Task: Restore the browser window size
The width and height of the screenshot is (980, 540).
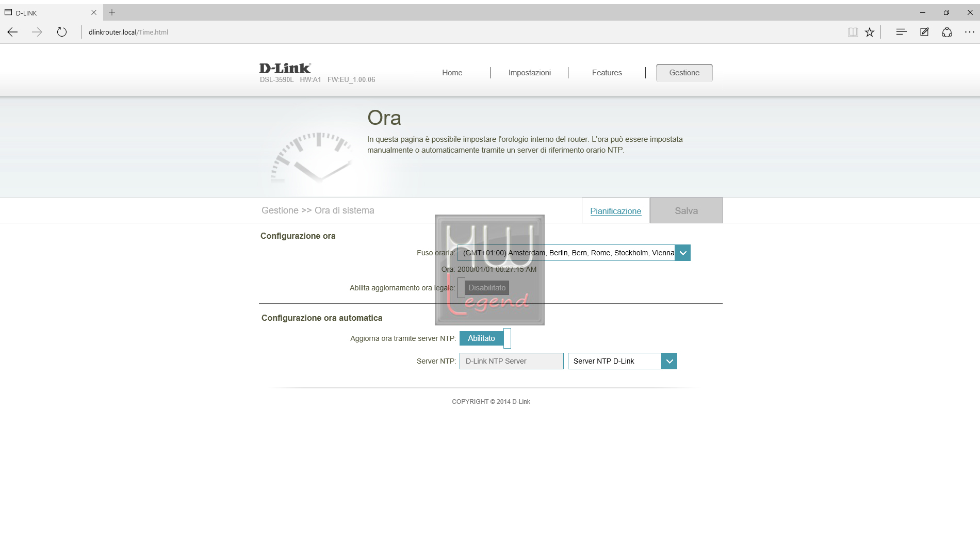Action: coord(946,12)
